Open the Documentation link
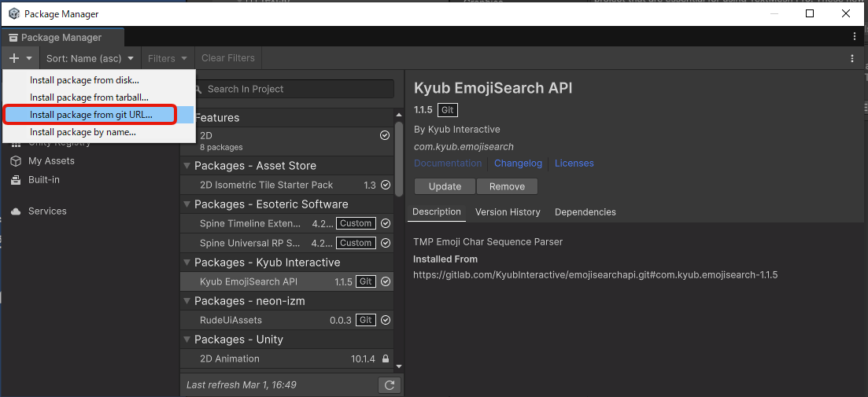 pos(448,163)
